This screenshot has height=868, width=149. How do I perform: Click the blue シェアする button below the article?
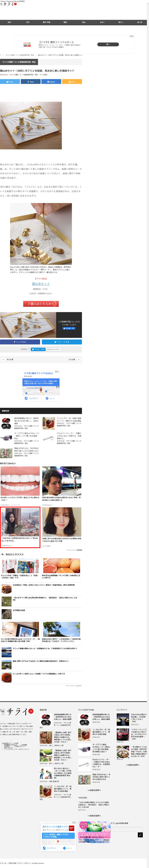pos(20,342)
